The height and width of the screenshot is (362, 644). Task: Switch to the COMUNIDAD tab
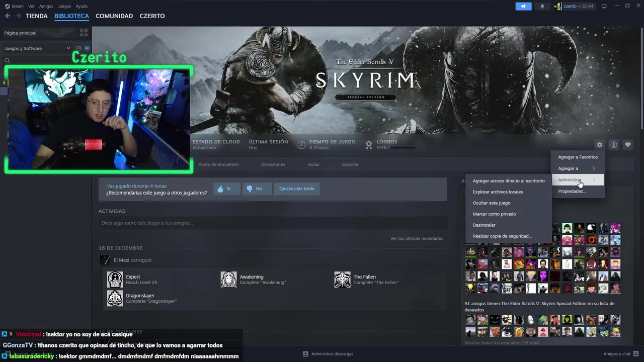(114, 16)
